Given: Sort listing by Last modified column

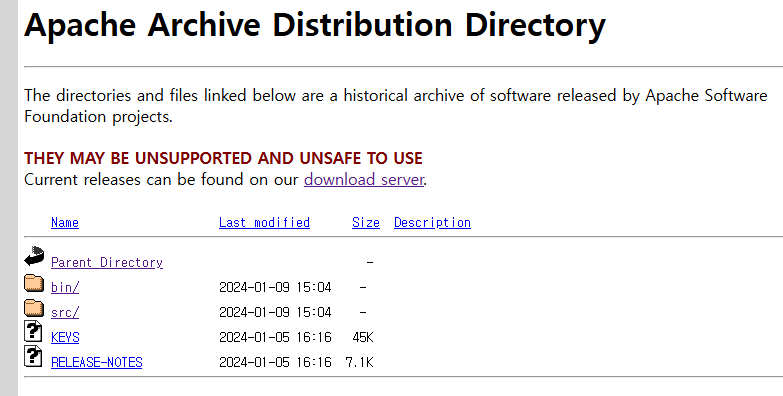Looking at the screenshot, I should [x=264, y=222].
